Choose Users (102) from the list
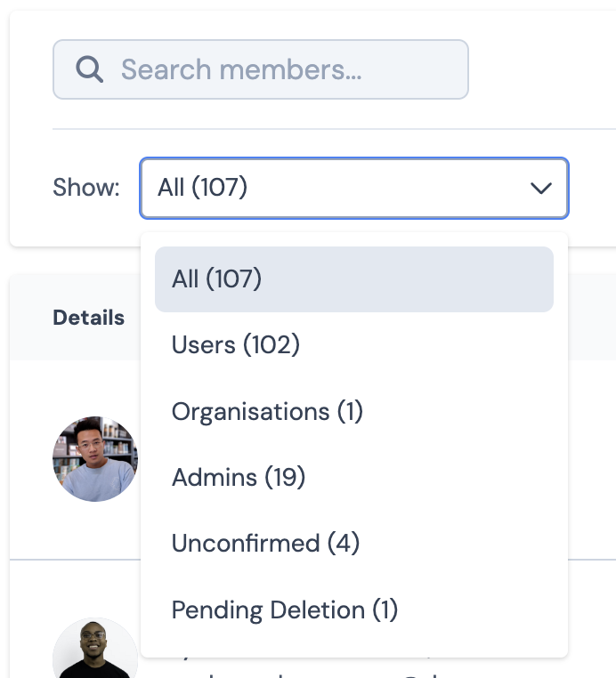The height and width of the screenshot is (678, 616). pyautogui.click(x=236, y=345)
